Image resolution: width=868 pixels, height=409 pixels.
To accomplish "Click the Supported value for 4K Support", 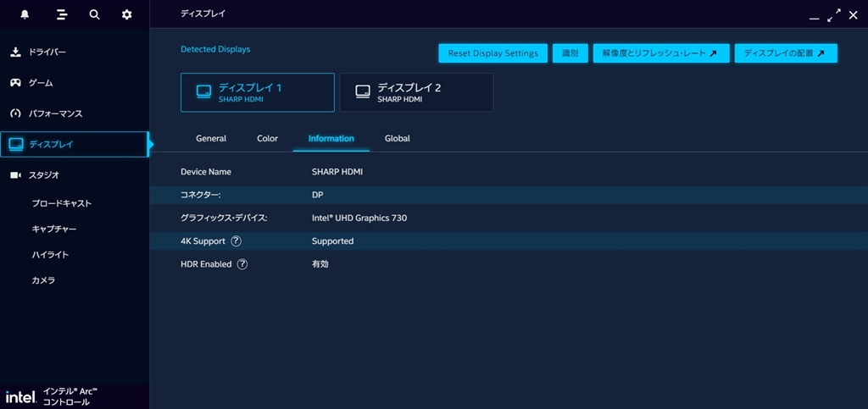I will coord(332,241).
